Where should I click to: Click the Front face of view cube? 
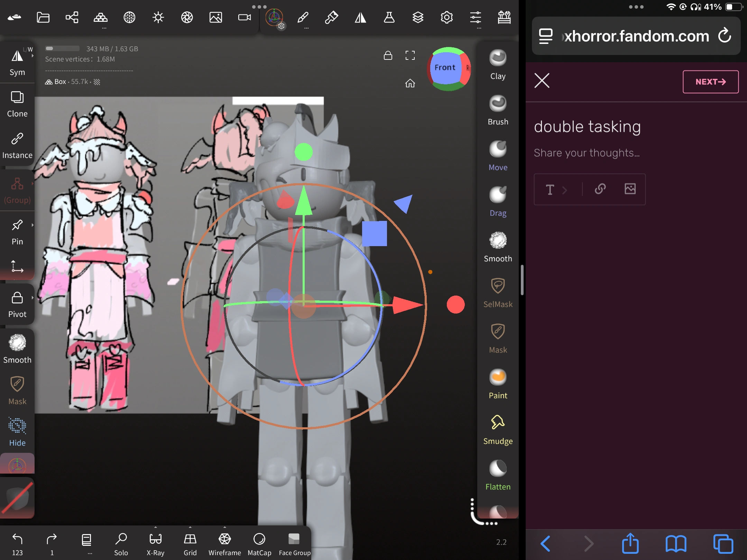(x=445, y=67)
